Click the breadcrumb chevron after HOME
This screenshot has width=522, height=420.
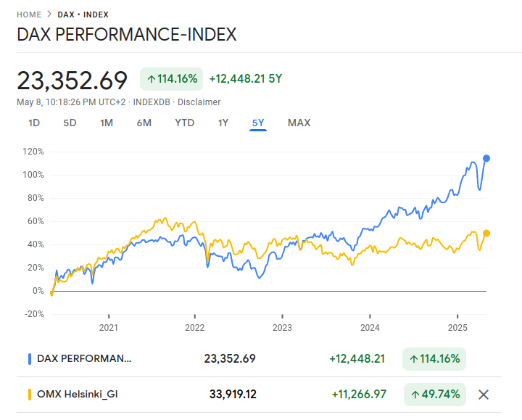[49, 15]
